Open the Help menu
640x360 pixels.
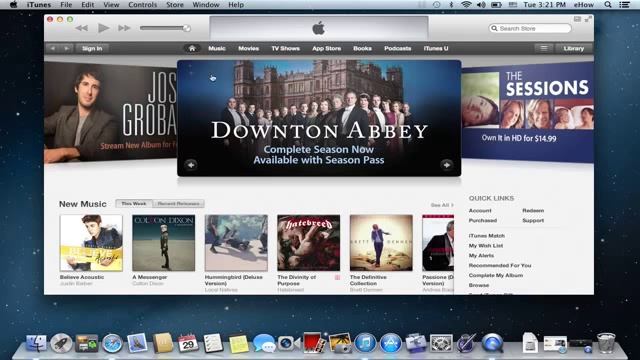(x=236, y=5)
